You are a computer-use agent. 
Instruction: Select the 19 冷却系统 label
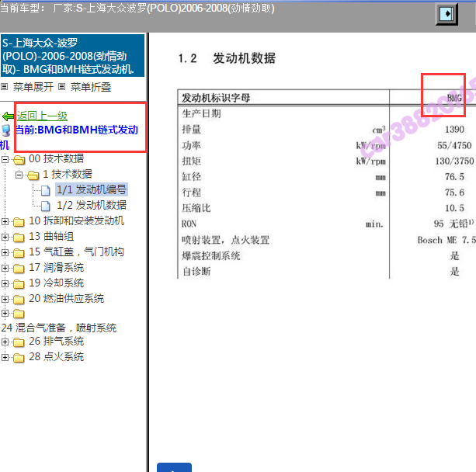56,283
